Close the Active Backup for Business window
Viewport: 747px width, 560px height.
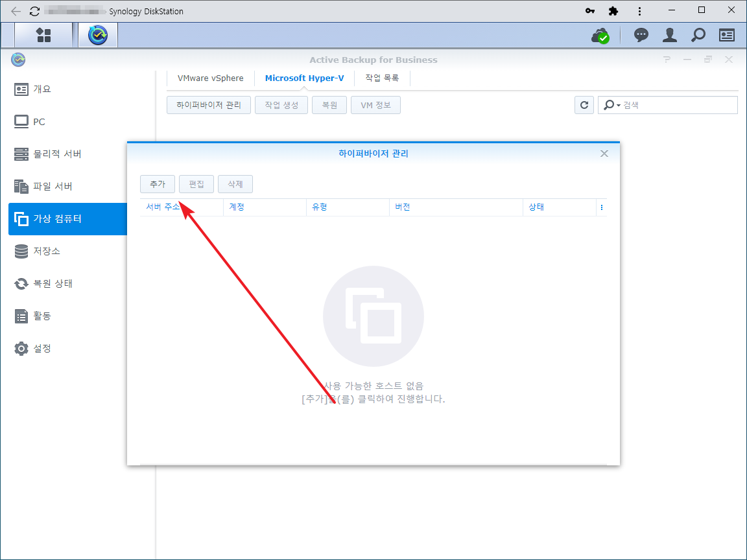tap(728, 60)
